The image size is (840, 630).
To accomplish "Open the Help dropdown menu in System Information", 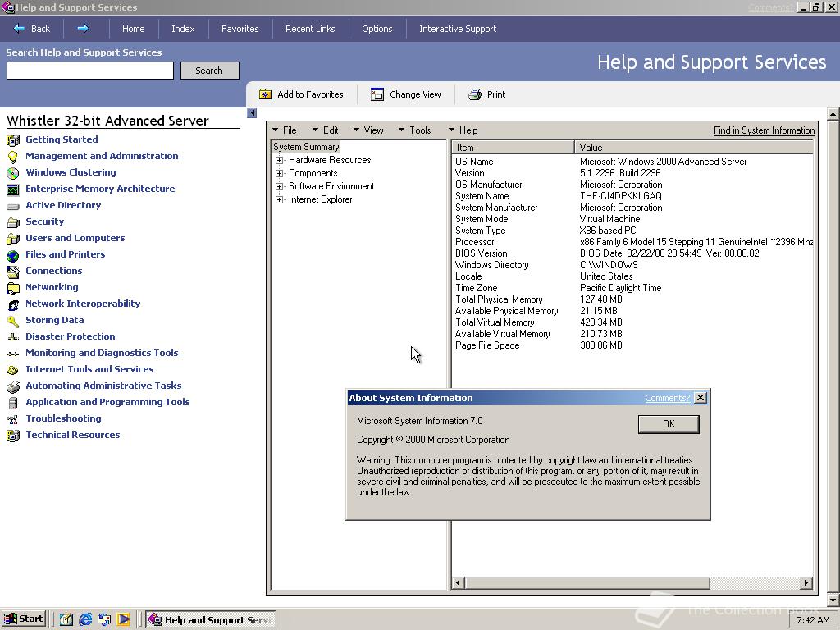I will coord(463,130).
